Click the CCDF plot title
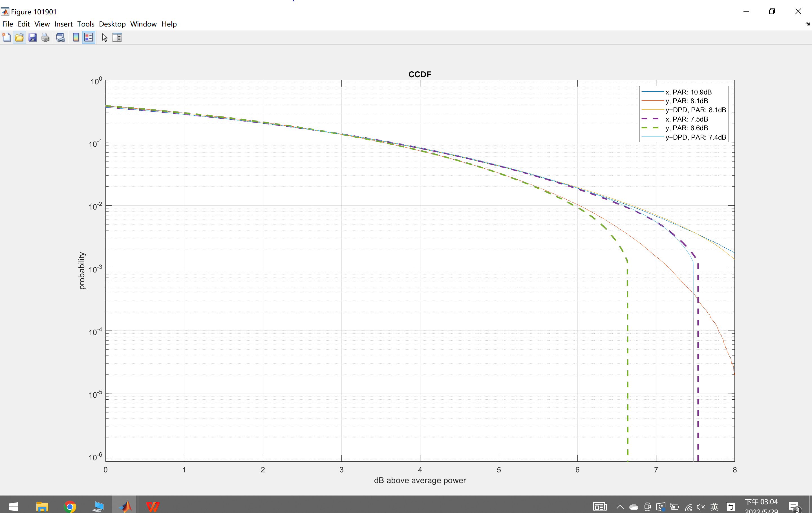 pyautogui.click(x=420, y=74)
